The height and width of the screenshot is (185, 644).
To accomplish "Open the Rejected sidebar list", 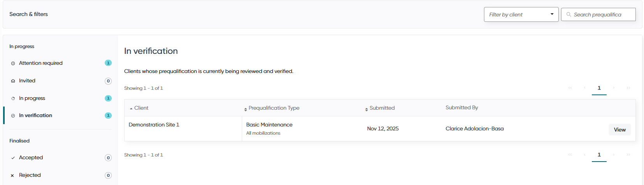I will tap(61, 175).
